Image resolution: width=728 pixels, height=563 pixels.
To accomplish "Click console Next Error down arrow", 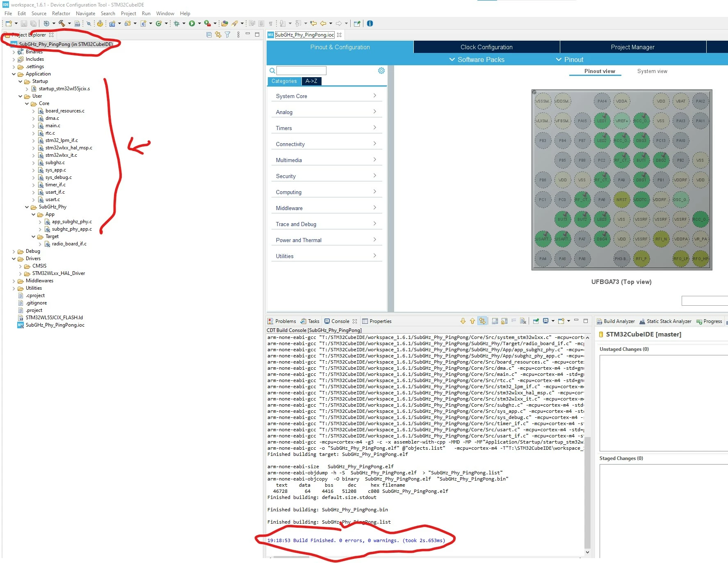I will click(463, 321).
